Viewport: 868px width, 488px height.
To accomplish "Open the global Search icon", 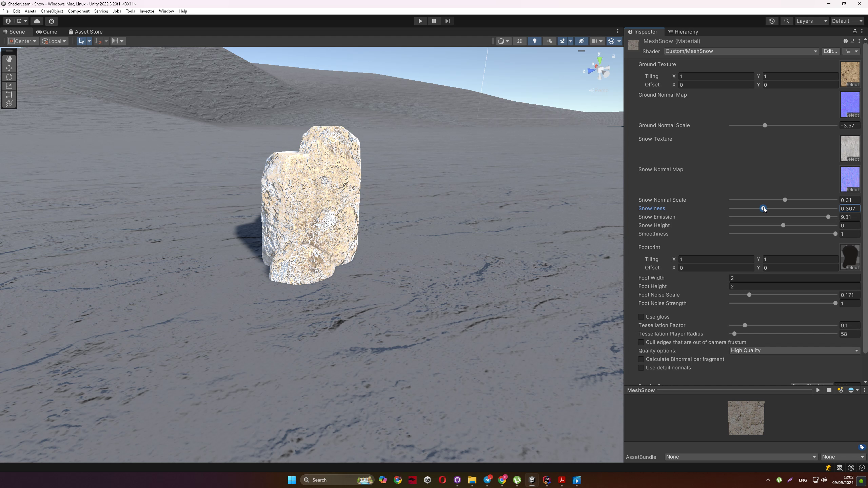I will (787, 21).
